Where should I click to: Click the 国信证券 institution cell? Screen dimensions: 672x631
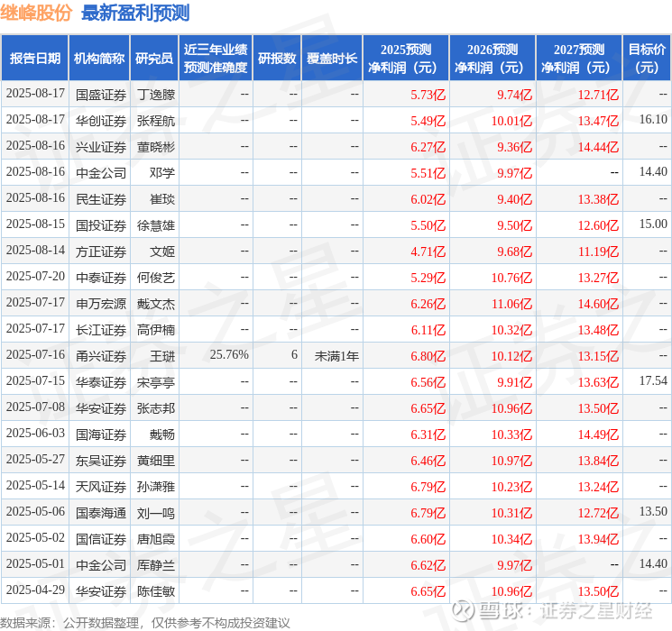(101, 539)
